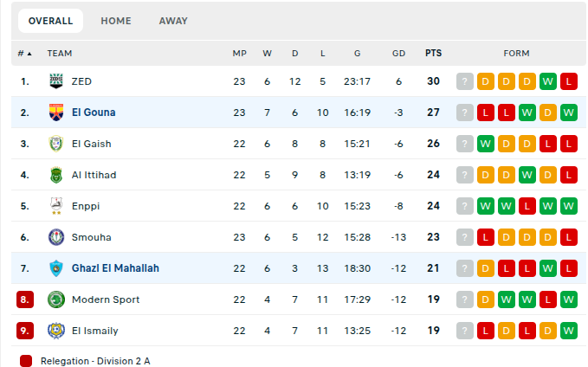Open the El Gouna team link
Image resolution: width=588 pixels, height=367 pixels.
tap(94, 113)
